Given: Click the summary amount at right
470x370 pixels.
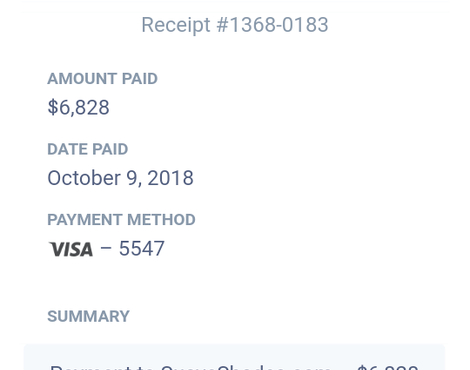Looking at the screenshot, I should click(x=387, y=367).
